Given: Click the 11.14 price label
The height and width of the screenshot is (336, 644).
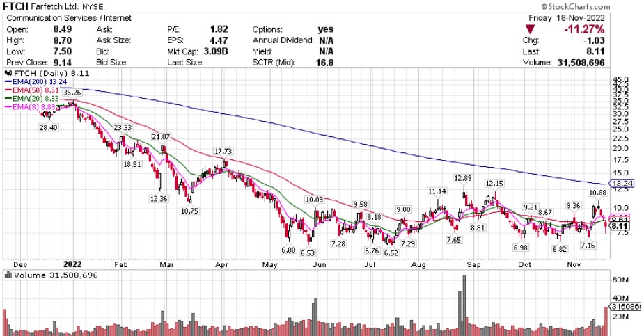Looking at the screenshot, I should (x=437, y=191).
